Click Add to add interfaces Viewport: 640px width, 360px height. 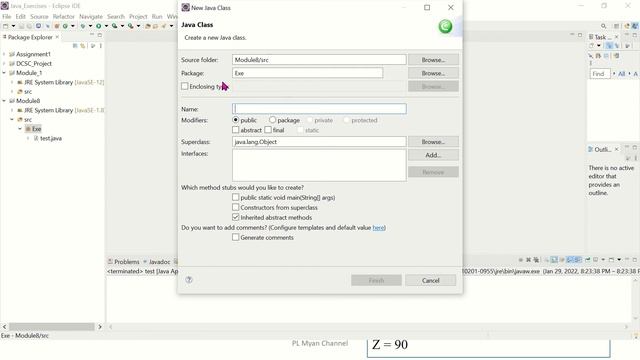433,155
